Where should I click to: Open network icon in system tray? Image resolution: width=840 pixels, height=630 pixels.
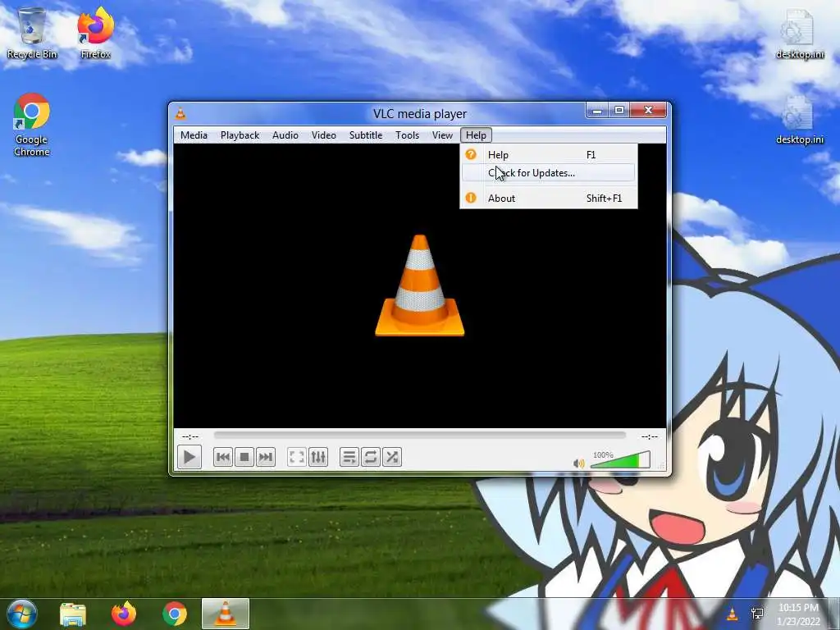click(757, 614)
